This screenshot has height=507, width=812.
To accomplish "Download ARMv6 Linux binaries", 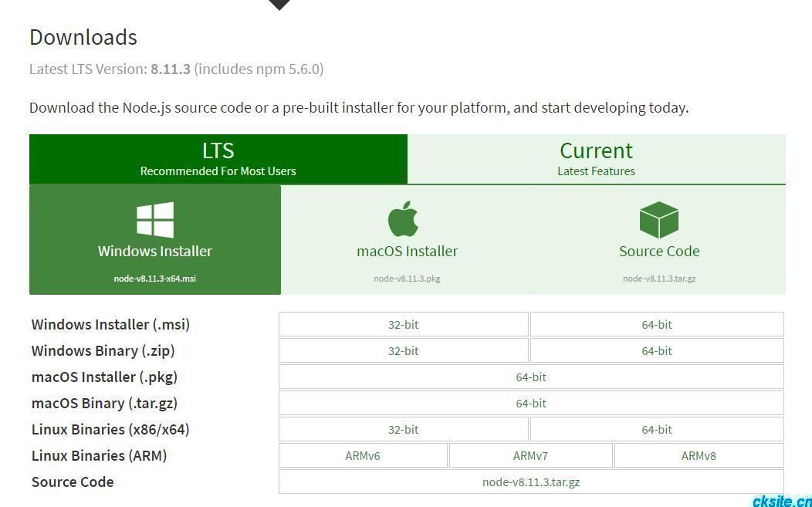I will [x=363, y=456].
